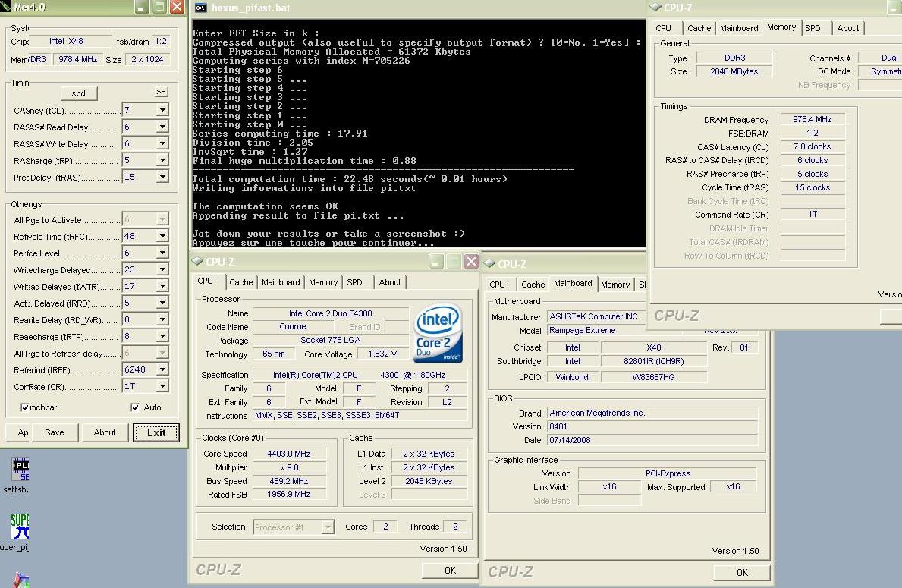This screenshot has height=588, width=902.
Task: Click the Apply button in MemSet
Action: [19, 432]
